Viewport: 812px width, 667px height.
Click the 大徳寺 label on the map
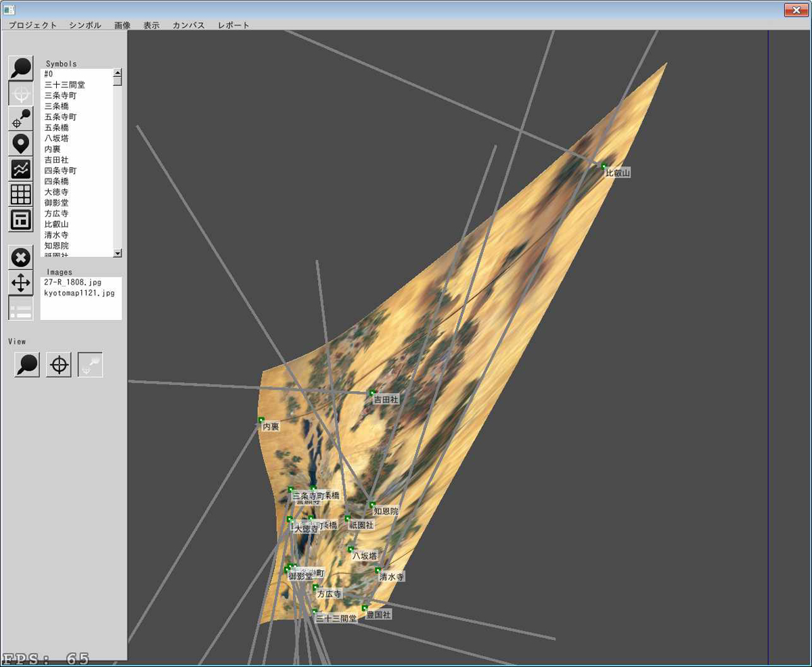pos(306,529)
